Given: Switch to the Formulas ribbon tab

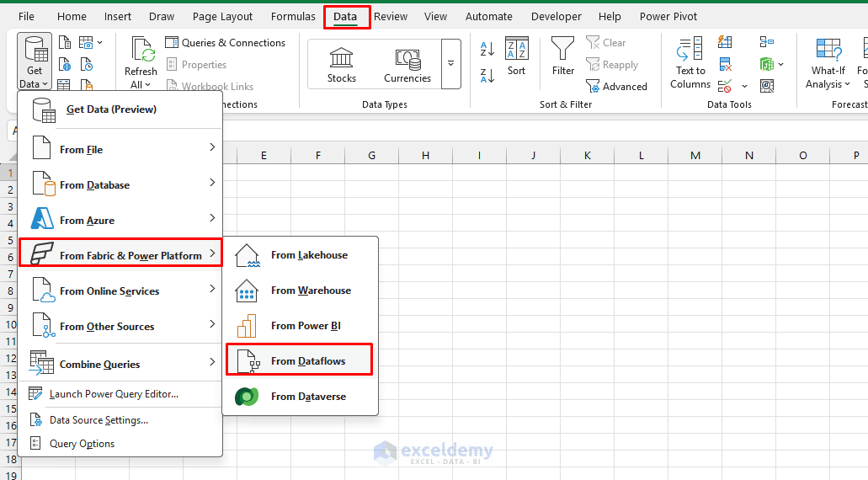Looking at the screenshot, I should pyautogui.click(x=293, y=17).
